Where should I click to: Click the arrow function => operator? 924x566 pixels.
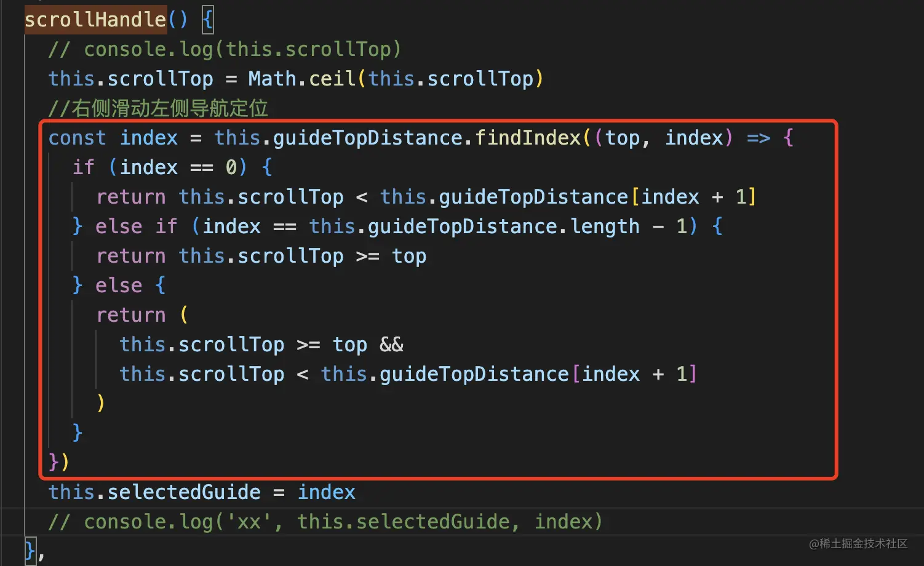(x=758, y=138)
